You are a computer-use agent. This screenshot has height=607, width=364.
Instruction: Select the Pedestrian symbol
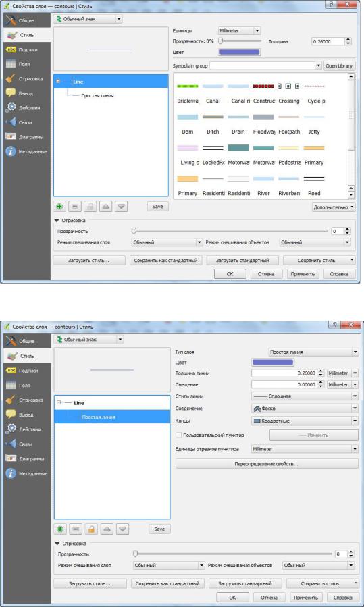289,155
